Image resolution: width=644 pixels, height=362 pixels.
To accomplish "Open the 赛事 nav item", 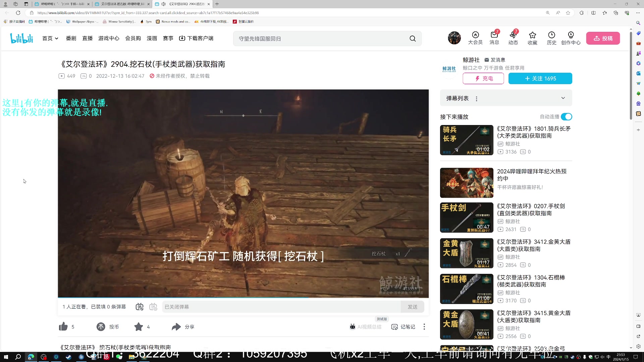I will click(168, 38).
